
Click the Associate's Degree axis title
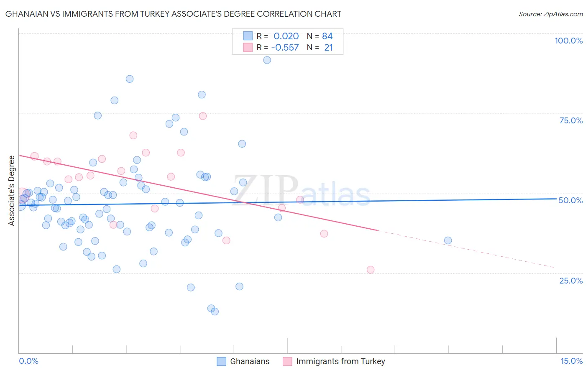point(11,191)
